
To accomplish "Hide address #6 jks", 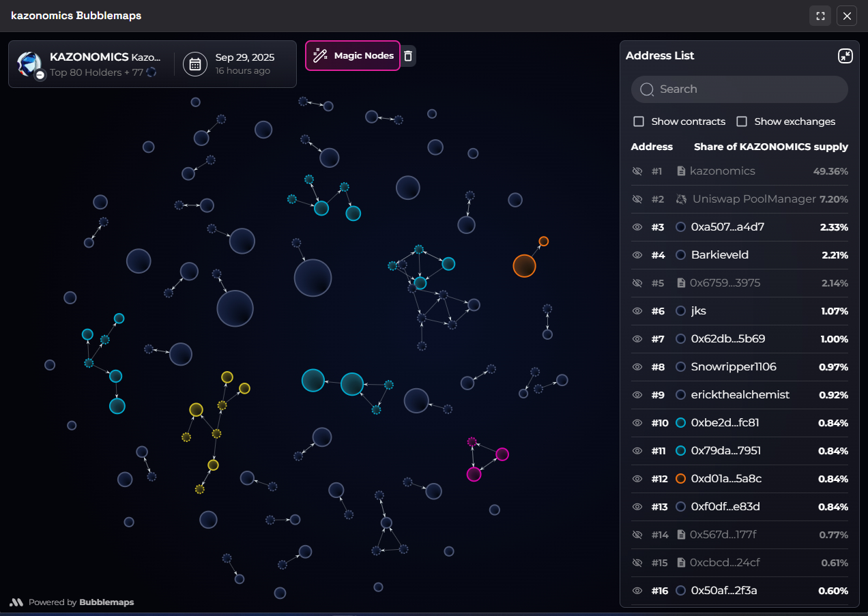I will point(638,311).
